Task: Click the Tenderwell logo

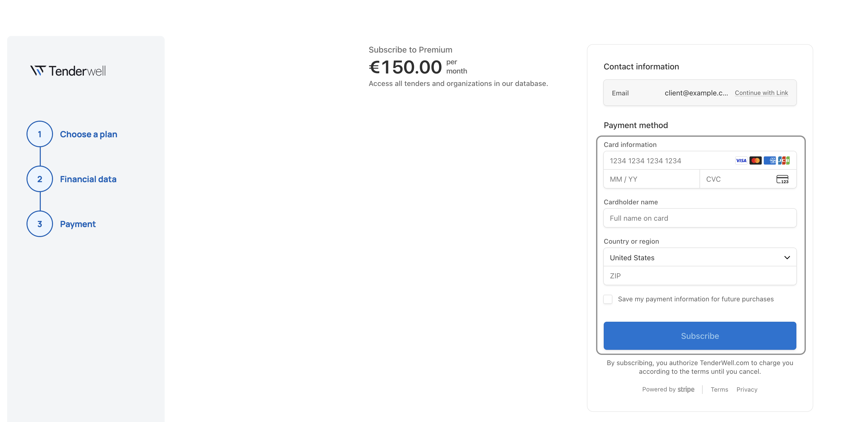Action: (x=68, y=71)
